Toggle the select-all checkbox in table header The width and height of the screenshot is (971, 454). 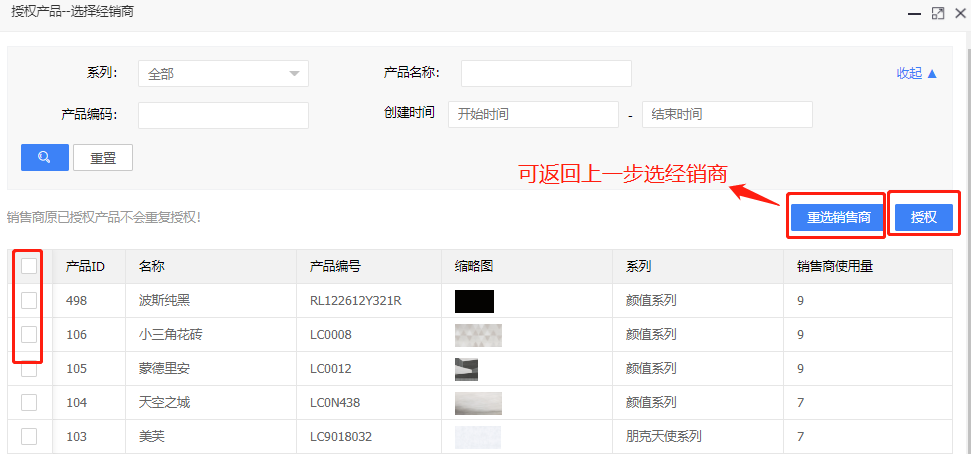click(29, 266)
